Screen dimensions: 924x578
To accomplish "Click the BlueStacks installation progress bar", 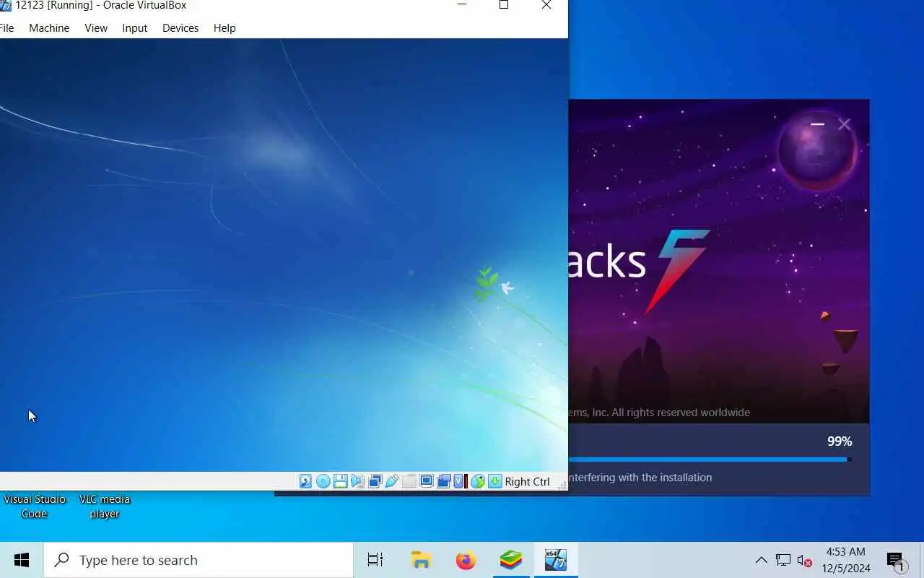I will 710,460.
